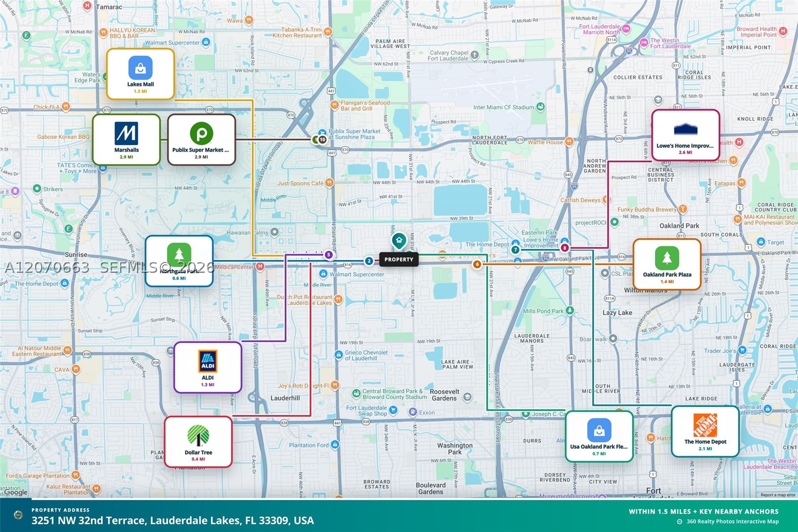
Task: Select the Hawaiian Palms pin
Action: coord(275,232)
